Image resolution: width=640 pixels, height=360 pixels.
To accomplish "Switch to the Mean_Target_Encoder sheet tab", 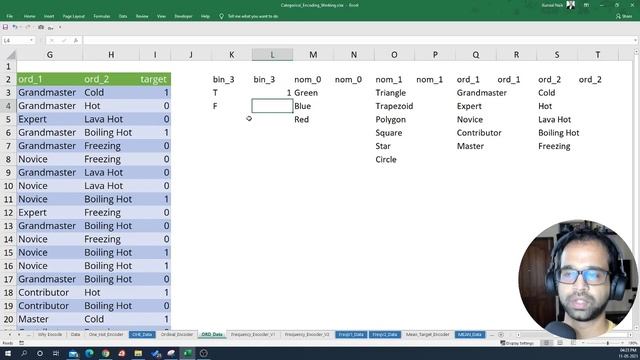I will pos(427,335).
